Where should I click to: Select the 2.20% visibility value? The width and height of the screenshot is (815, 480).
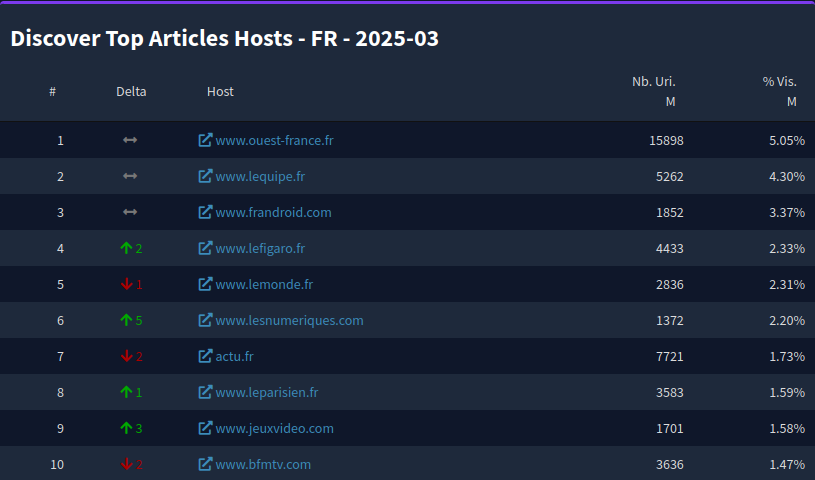(787, 320)
